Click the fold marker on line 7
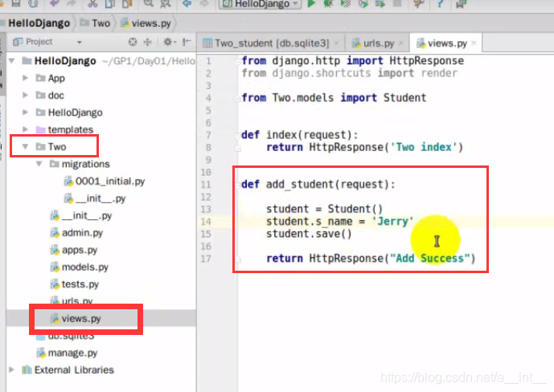The width and height of the screenshot is (554, 392). (x=238, y=135)
